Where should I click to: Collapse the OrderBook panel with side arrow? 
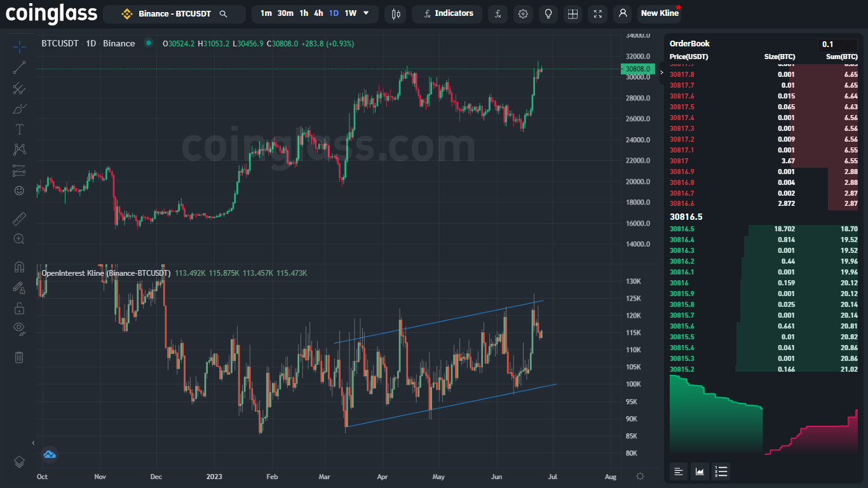[x=661, y=72]
